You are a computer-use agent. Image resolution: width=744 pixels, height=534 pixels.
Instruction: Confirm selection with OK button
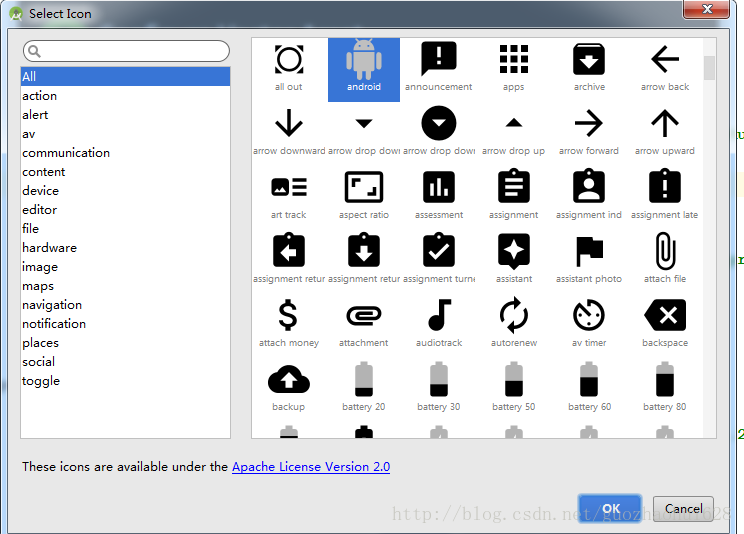(610, 509)
